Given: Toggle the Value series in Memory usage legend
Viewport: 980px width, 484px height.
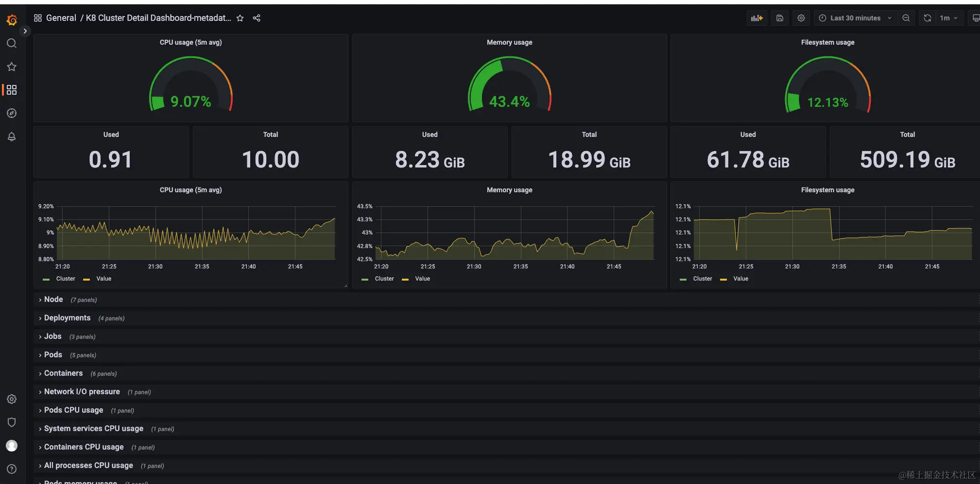Looking at the screenshot, I should point(422,279).
